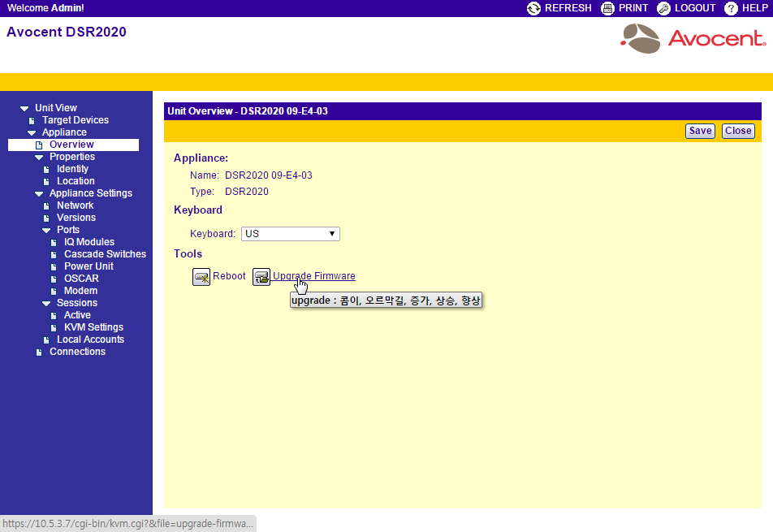The height and width of the screenshot is (532, 773).
Task: Collapse the Sessions tree node
Action: (x=46, y=304)
